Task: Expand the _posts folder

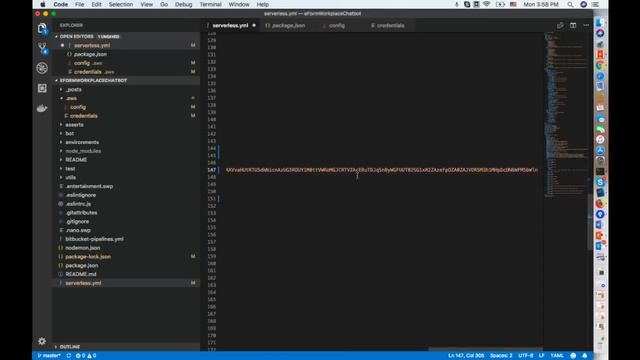Action: pos(73,89)
